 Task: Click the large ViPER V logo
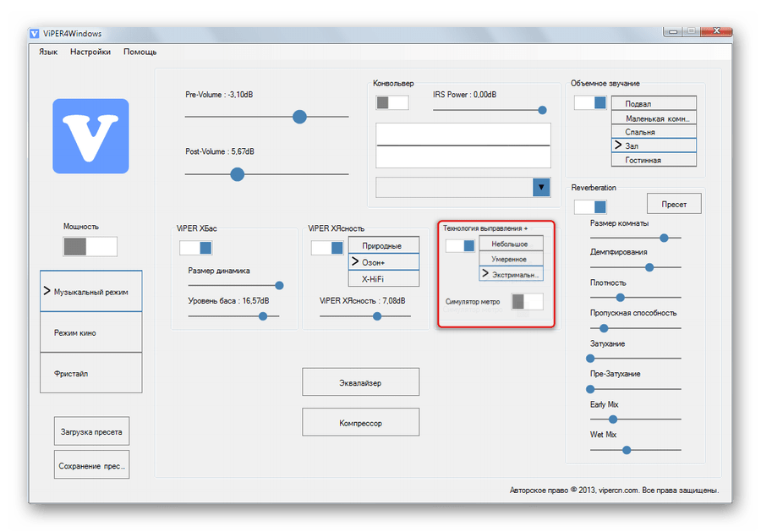click(x=90, y=136)
